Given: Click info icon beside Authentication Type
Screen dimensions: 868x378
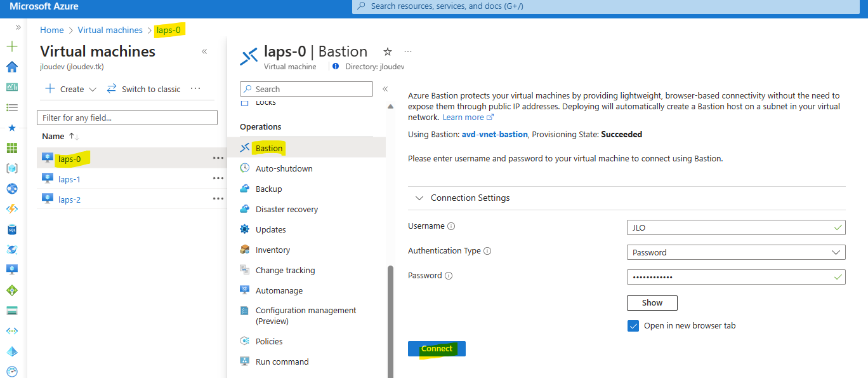Looking at the screenshot, I should pyautogui.click(x=487, y=251).
